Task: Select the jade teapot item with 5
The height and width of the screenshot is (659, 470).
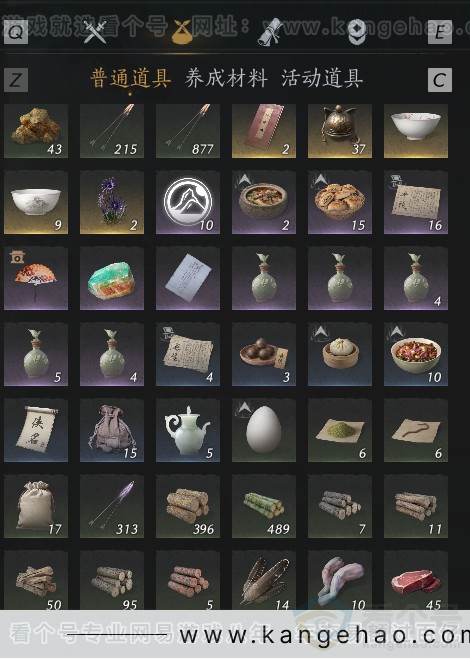Action: [x=188, y=430]
